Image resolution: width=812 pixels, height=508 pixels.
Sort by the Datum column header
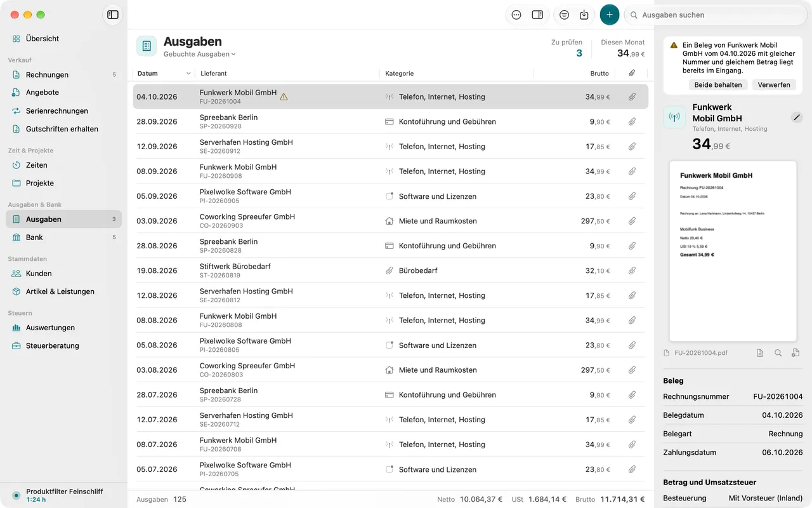click(164, 74)
